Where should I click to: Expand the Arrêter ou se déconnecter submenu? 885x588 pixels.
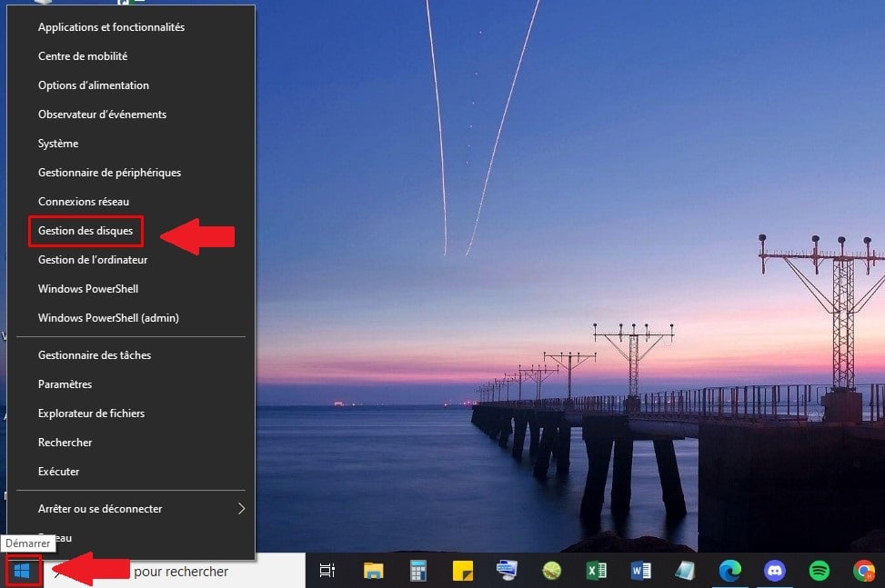tap(102, 508)
